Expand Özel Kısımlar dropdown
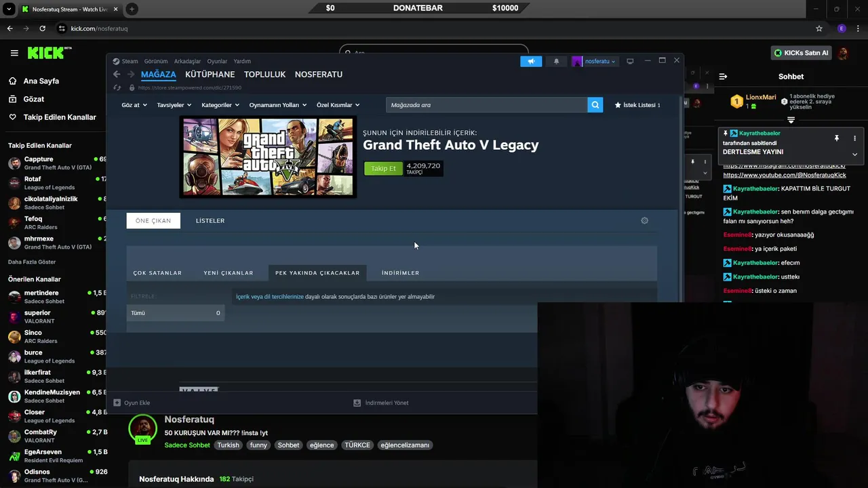Image resolution: width=868 pixels, height=488 pixels. click(x=338, y=105)
